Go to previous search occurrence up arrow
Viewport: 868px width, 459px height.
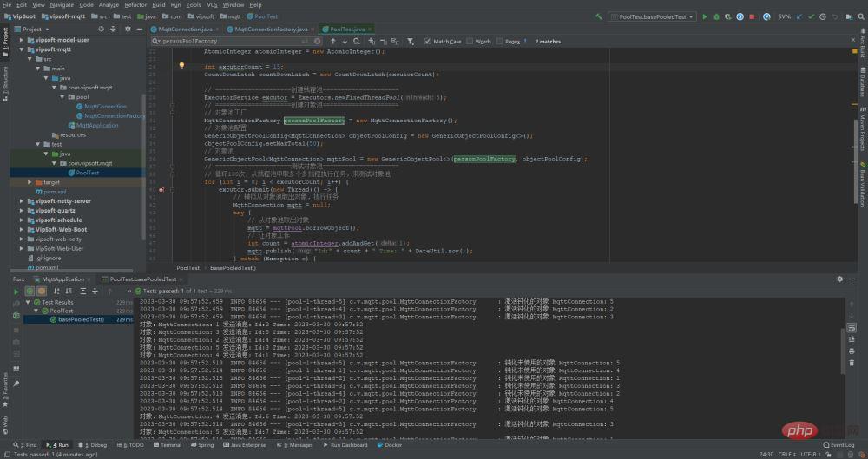coord(332,41)
